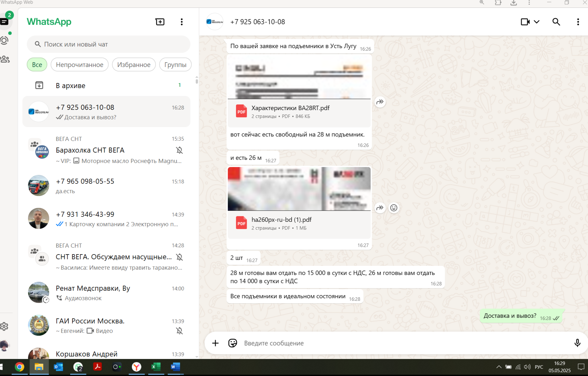The width and height of the screenshot is (588, 376).
Task: Open your profile avatar in sidebar
Action: tap(4, 345)
